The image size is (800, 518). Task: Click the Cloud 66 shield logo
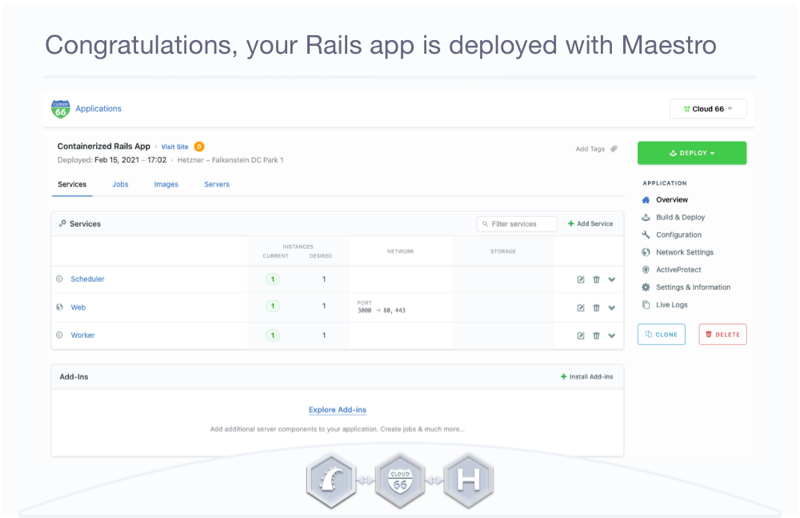click(60, 109)
